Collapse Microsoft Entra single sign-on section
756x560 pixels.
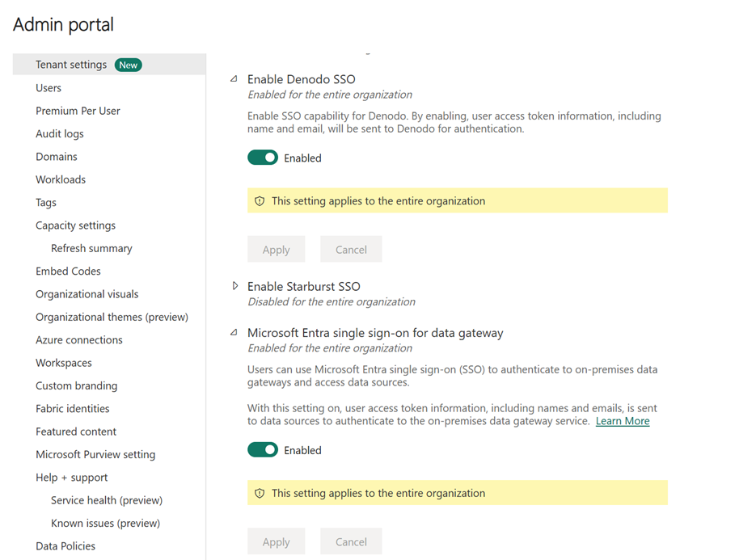[234, 332]
